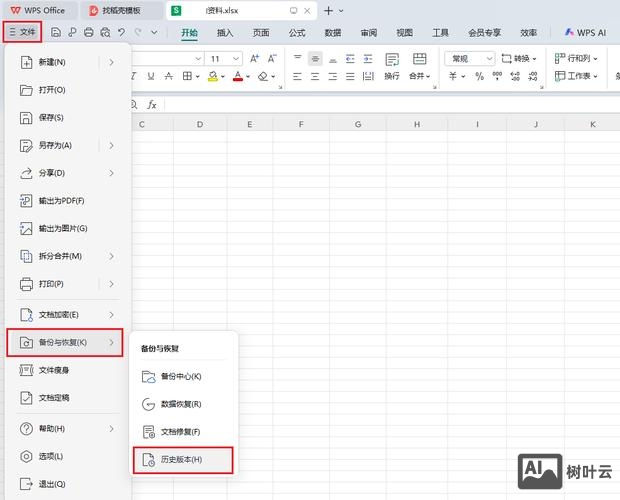Switch to the 审阅 ribbon tab

(x=369, y=33)
